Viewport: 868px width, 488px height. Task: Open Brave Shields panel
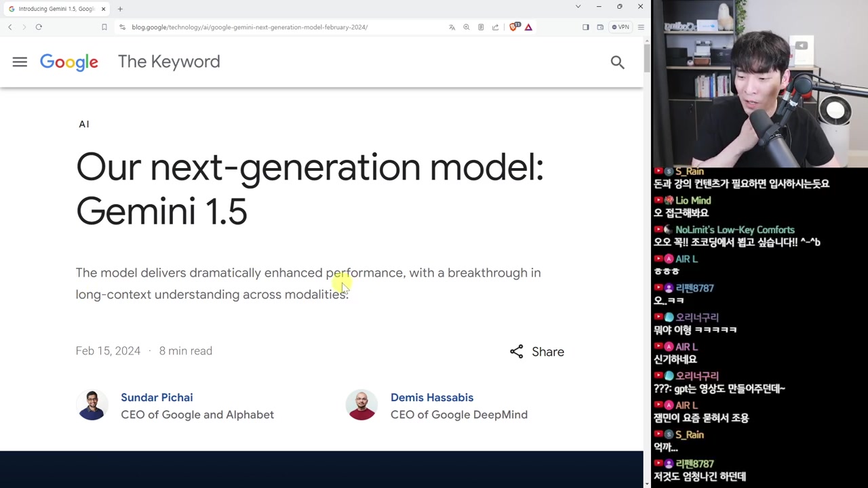point(514,27)
